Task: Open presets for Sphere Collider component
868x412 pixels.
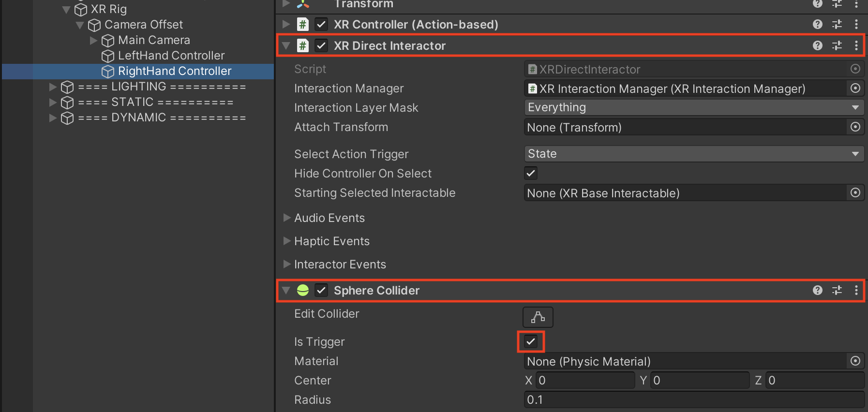Action: pos(837,290)
